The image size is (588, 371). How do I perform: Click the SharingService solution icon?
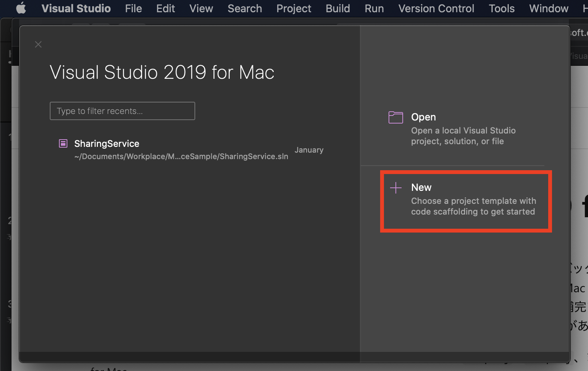tap(63, 143)
